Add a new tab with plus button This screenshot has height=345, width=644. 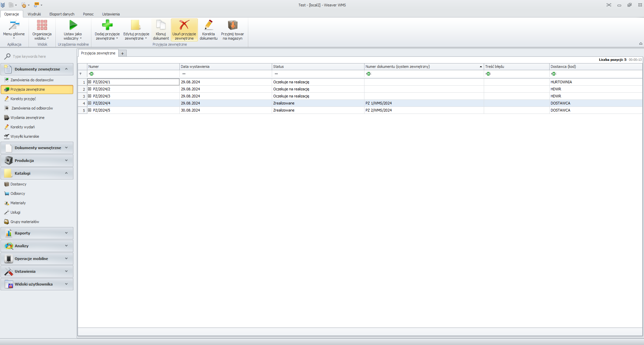point(123,53)
